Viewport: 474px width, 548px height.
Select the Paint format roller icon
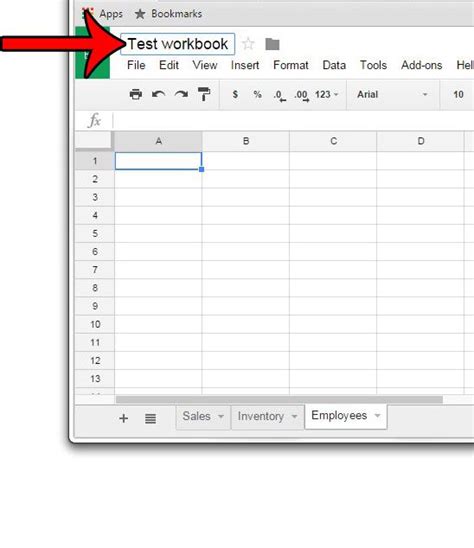click(204, 94)
